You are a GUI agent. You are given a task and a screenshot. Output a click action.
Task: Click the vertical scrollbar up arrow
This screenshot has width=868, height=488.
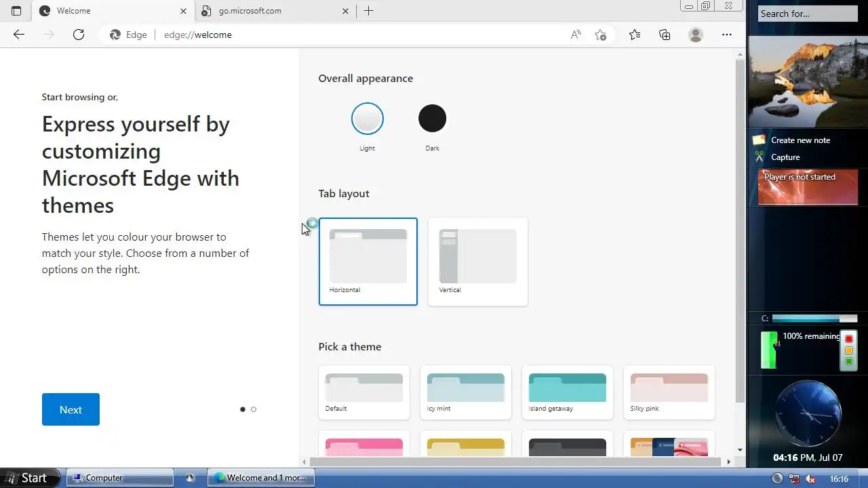(740, 54)
